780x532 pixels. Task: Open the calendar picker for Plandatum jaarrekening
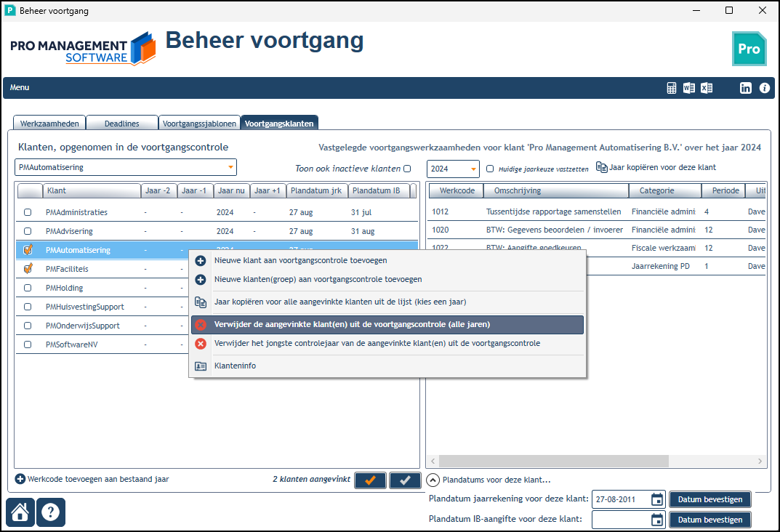(x=657, y=499)
